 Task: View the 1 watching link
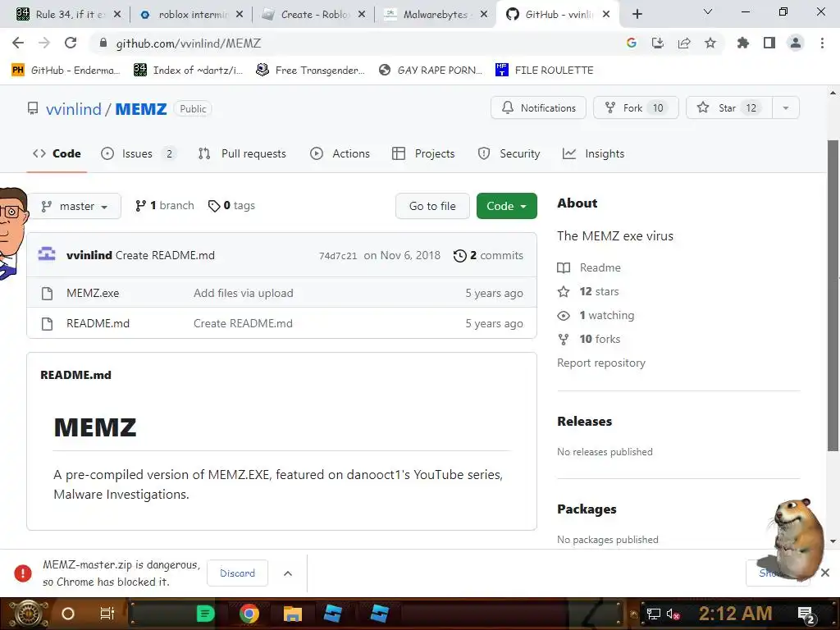coord(596,316)
